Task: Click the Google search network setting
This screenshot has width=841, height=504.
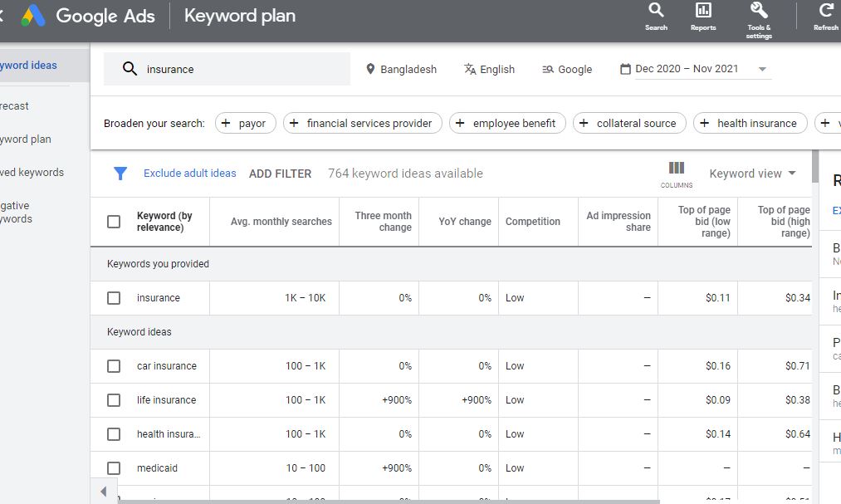Action: 567,69
